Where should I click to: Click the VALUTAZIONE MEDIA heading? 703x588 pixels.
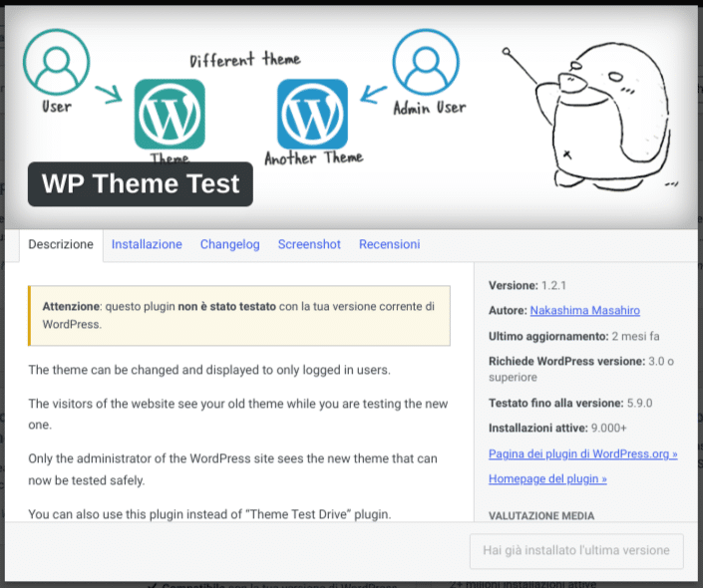point(541,515)
